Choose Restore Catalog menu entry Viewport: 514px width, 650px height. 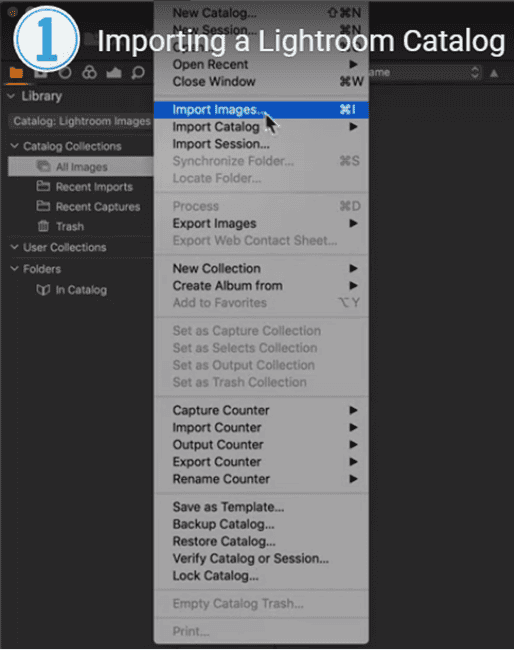click(x=261, y=541)
